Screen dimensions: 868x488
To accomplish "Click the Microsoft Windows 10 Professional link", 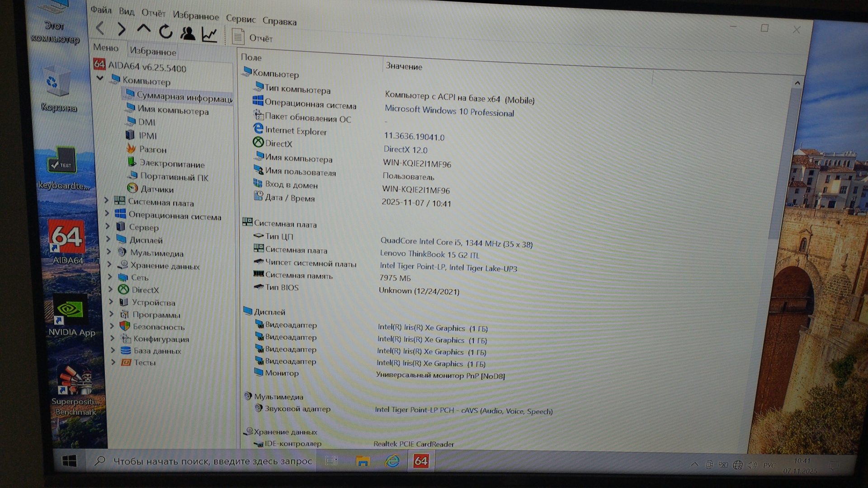I will 449,111.
